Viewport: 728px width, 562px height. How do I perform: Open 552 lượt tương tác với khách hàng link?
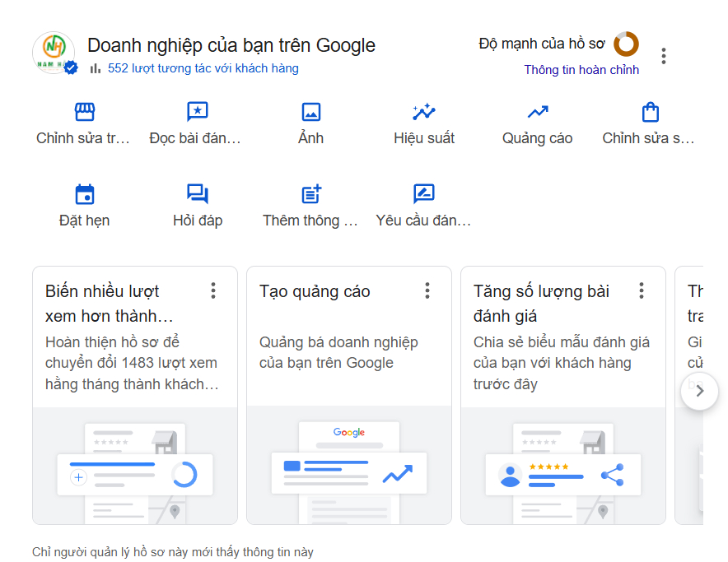click(x=203, y=68)
